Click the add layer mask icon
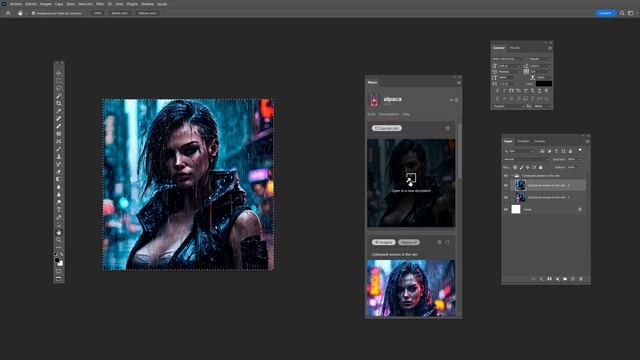This screenshot has height=360, width=640. point(549,279)
